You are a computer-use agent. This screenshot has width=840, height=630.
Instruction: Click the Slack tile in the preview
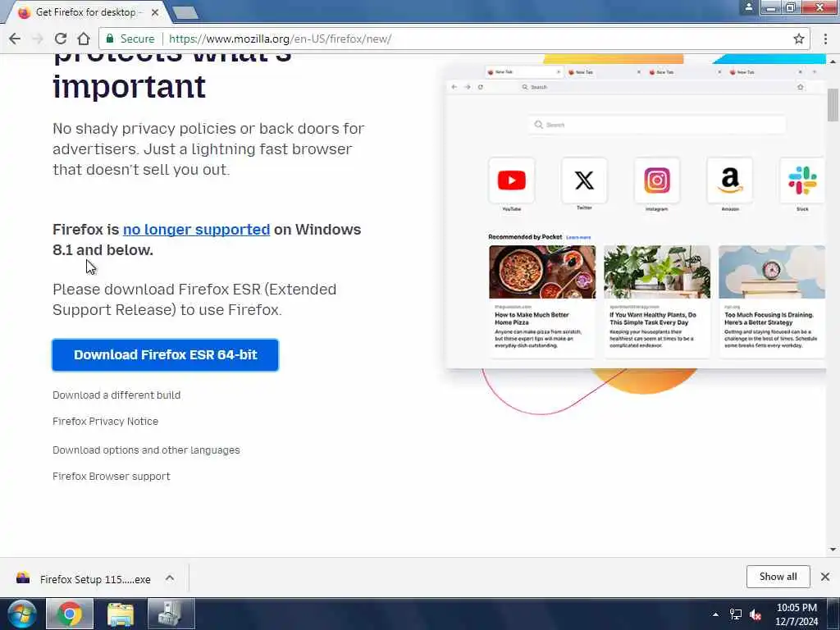click(802, 180)
